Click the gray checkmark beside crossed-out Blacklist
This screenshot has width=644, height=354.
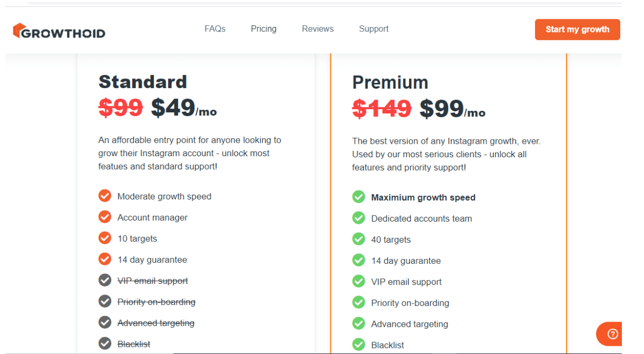click(x=105, y=343)
